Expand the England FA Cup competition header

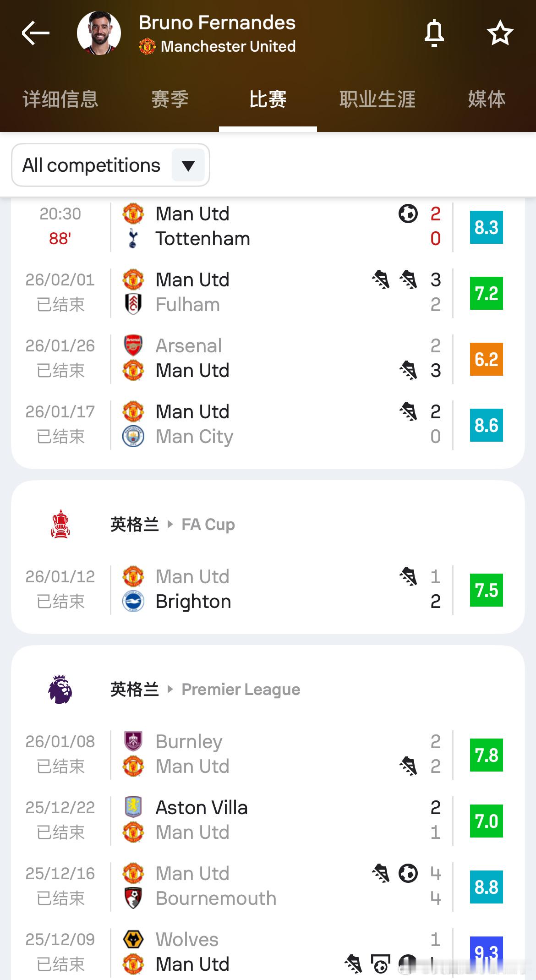coord(172,524)
